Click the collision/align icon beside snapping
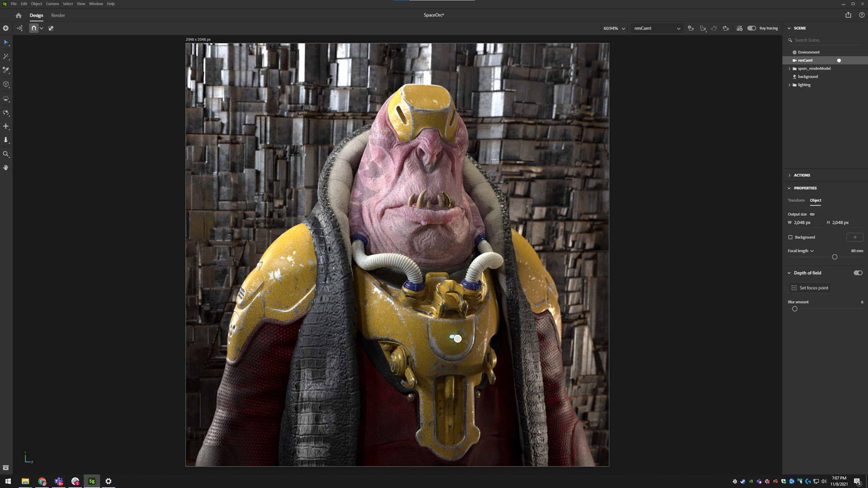868x488 pixels. 51,28
